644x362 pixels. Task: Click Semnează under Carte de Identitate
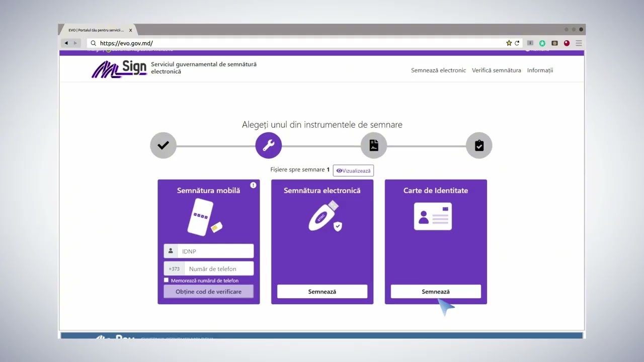point(436,292)
